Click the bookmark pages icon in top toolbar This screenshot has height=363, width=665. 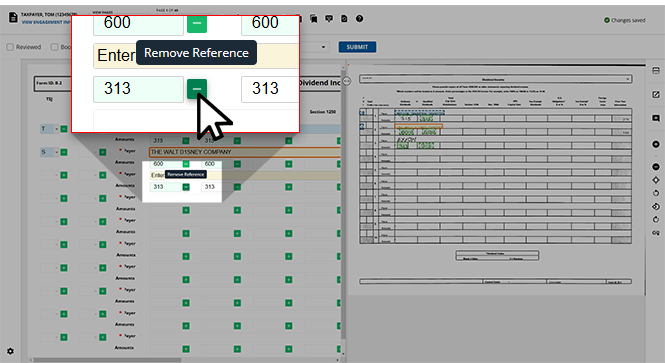[x=314, y=19]
